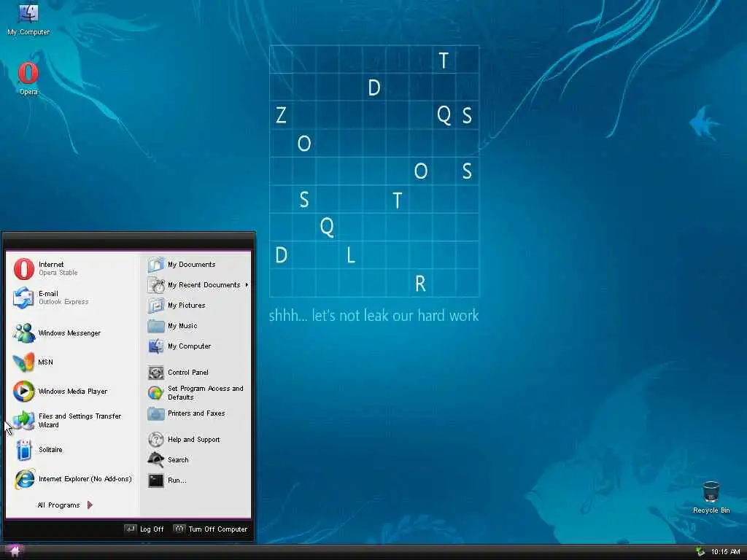The image size is (747, 560).
Task: Click the My Pictures folder icon
Action: [x=156, y=306]
